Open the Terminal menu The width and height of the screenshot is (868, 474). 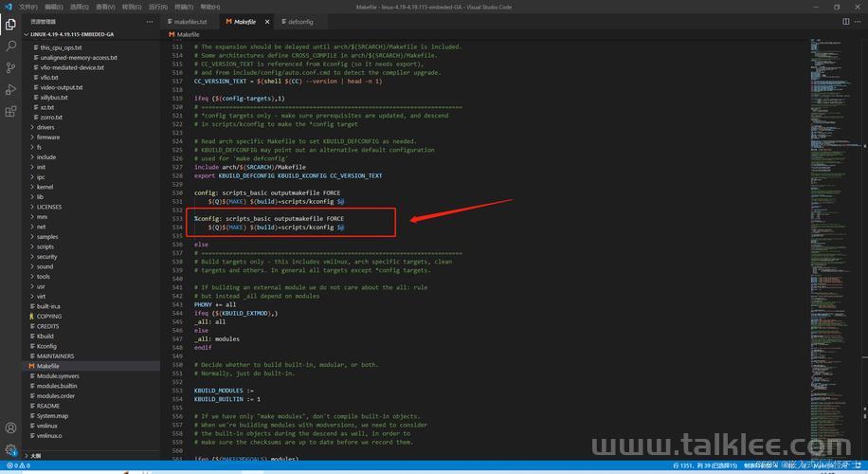[184, 7]
